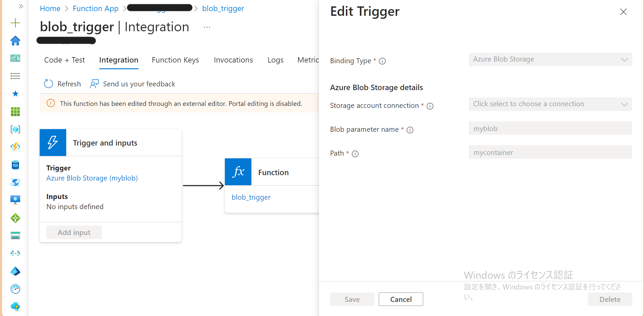Viewport: 644px width, 316px height.
Task: Close the Edit Trigger panel
Action: [623, 12]
